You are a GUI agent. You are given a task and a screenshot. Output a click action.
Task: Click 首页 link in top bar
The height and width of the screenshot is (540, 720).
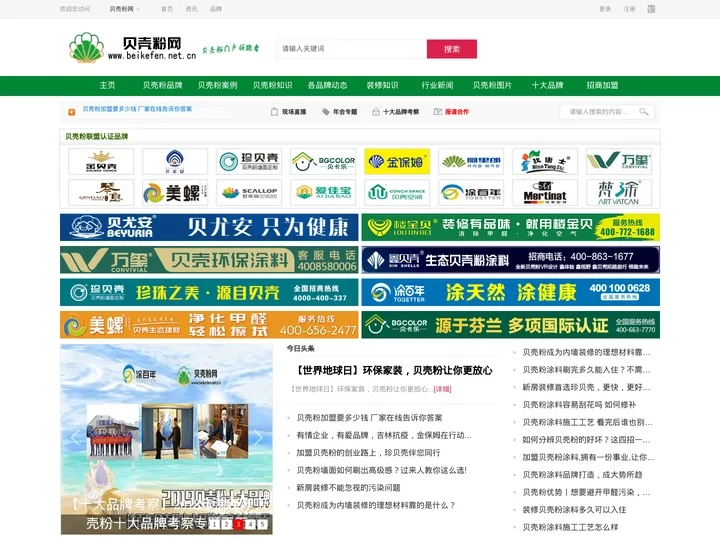pyautogui.click(x=167, y=9)
